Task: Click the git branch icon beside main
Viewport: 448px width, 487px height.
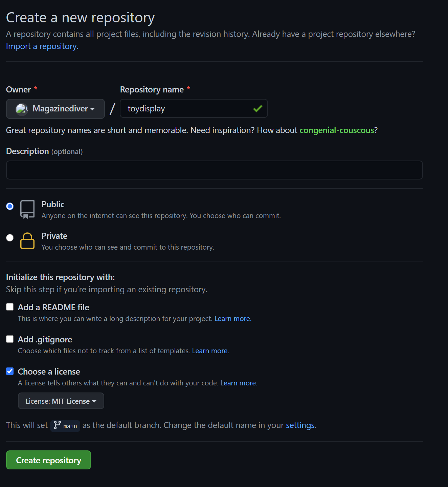Action: point(58,425)
